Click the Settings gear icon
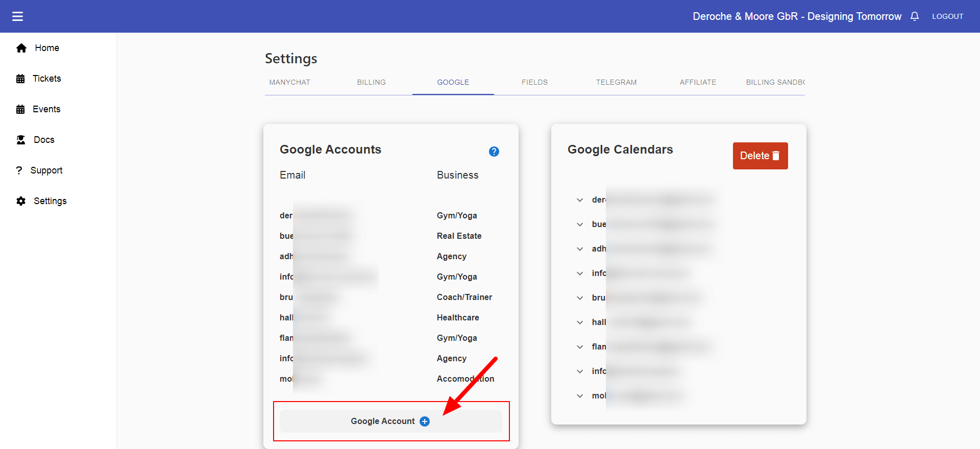 21,201
